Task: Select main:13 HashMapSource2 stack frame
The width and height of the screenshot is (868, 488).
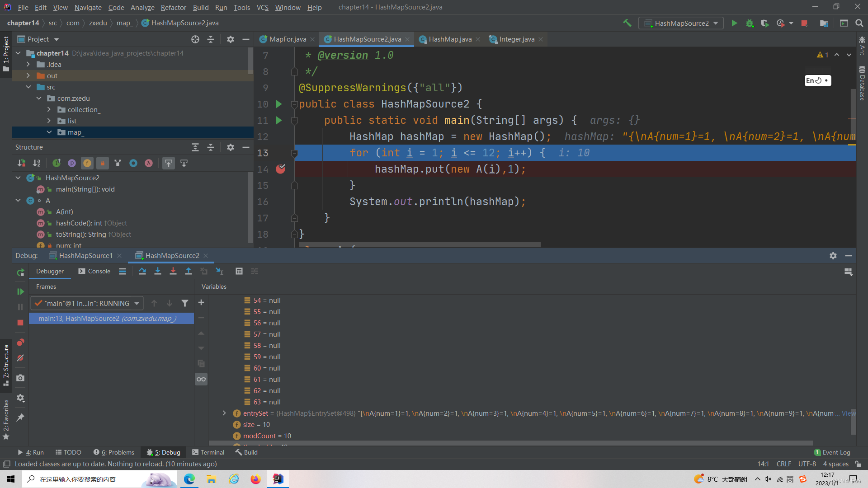Action: click(111, 319)
